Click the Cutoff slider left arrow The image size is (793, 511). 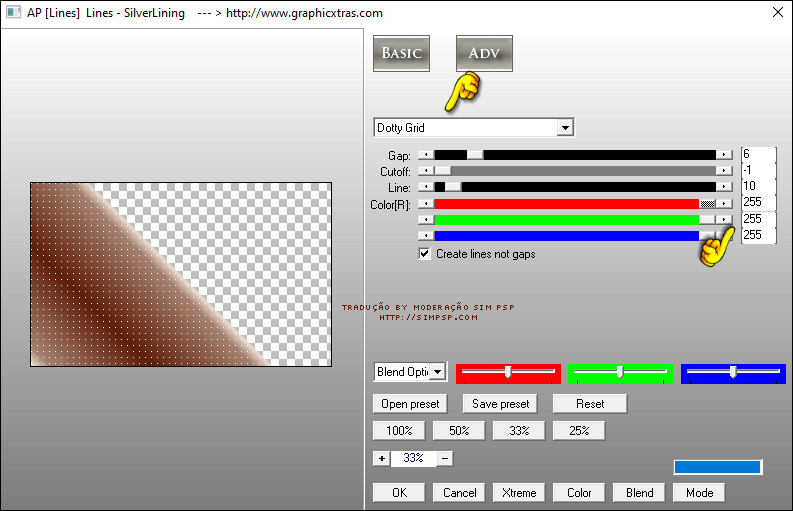(424, 171)
